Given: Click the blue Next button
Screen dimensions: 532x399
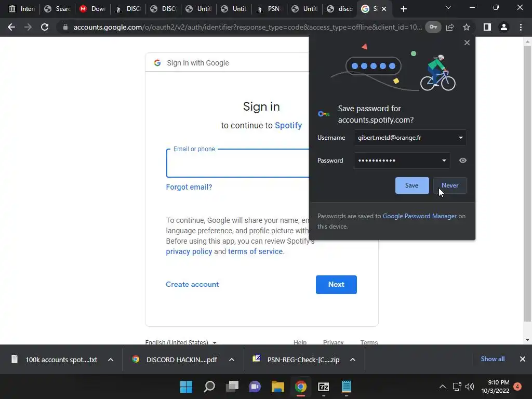Looking at the screenshot, I should click(x=336, y=285).
